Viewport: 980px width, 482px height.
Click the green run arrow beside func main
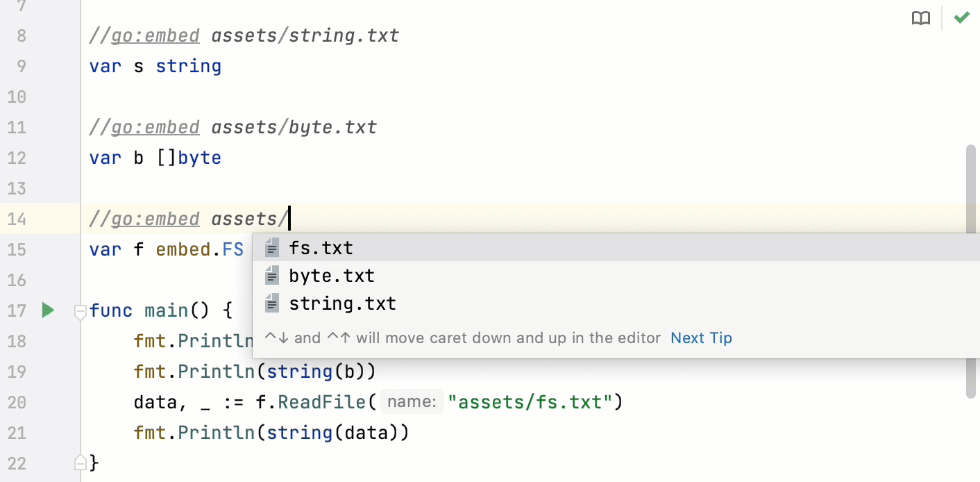pyautogui.click(x=48, y=310)
